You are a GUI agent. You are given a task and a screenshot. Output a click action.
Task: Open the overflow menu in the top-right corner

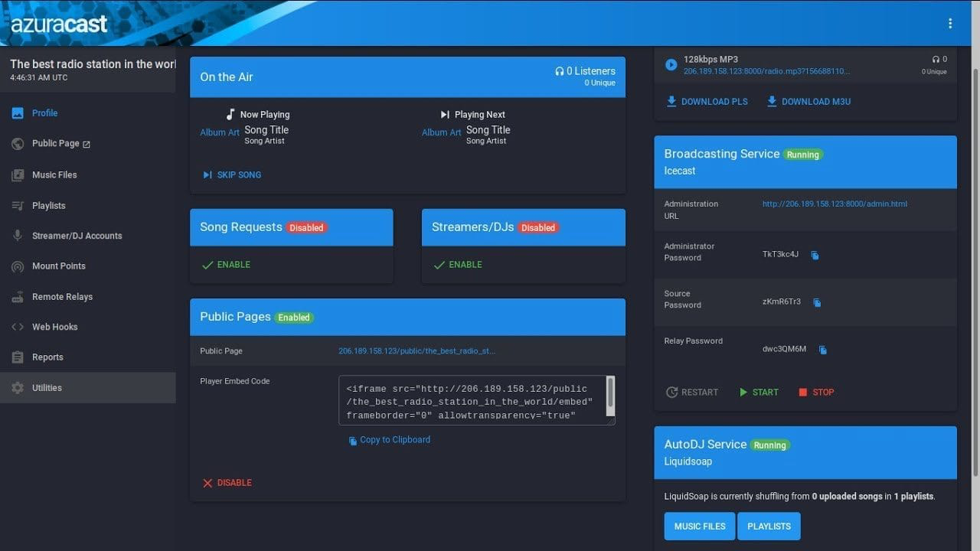tap(950, 23)
